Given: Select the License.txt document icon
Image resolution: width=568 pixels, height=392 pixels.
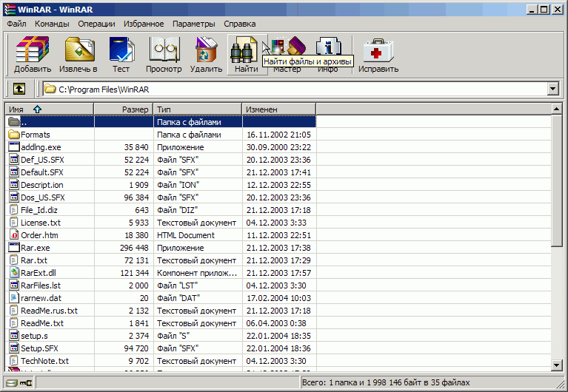Looking at the screenshot, I should pyautogui.click(x=14, y=222).
